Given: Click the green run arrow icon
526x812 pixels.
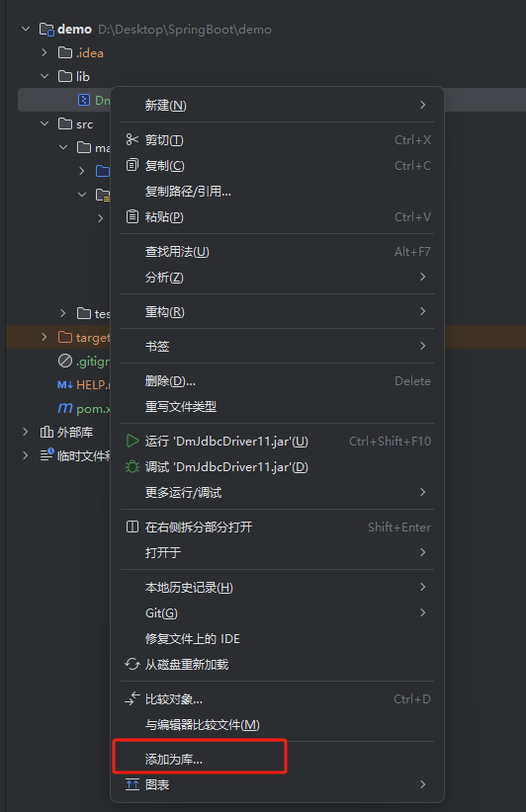Looking at the screenshot, I should point(132,441).
